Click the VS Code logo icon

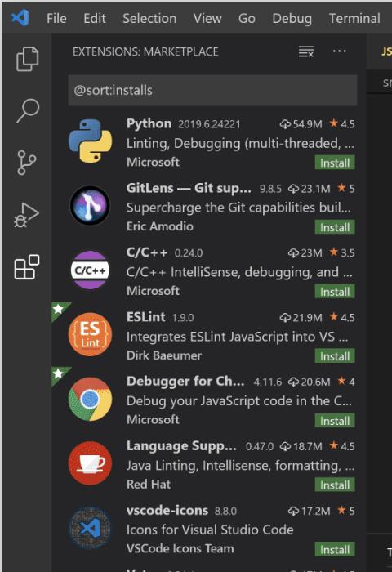coord(20,17)
